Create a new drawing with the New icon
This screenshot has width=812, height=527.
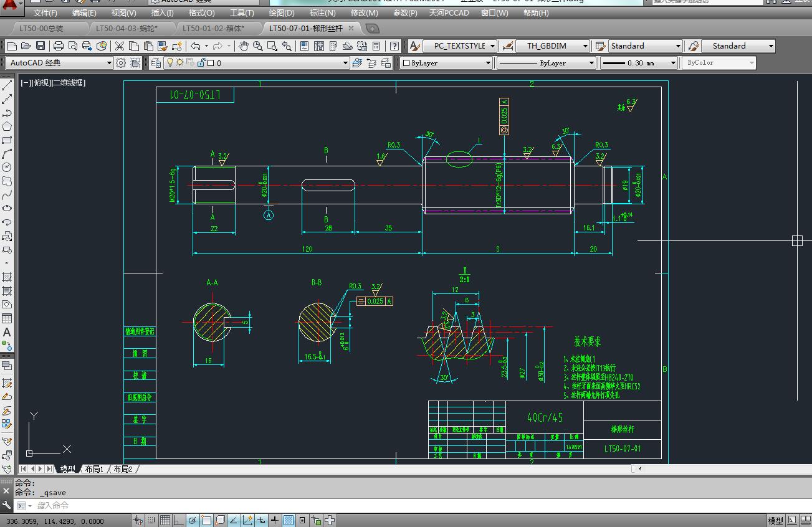point(11,46)
